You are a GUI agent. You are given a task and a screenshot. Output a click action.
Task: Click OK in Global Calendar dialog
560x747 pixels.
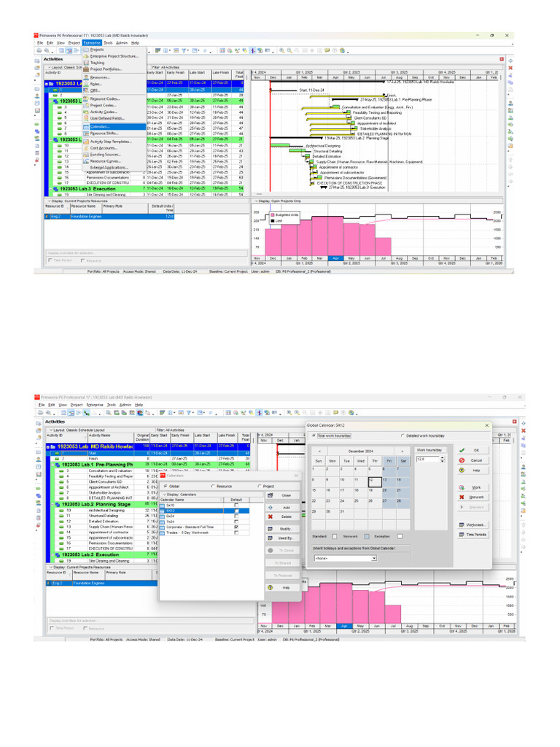(x=472, y=450)
